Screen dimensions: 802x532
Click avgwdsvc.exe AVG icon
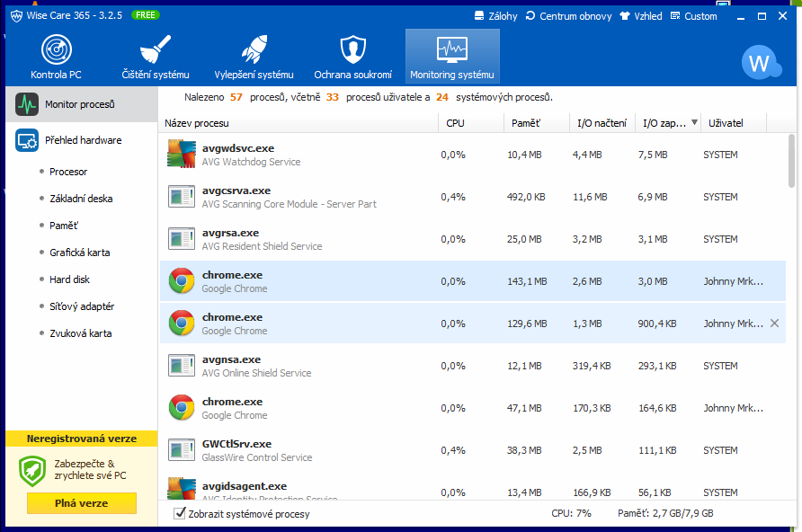(182, 154)
